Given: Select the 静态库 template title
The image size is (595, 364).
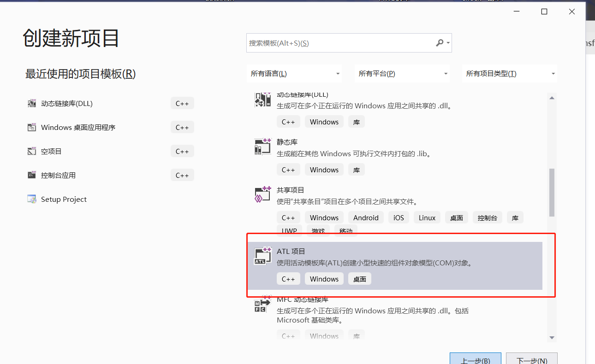Looking at the screenshot, I should (x=287, y=142).
